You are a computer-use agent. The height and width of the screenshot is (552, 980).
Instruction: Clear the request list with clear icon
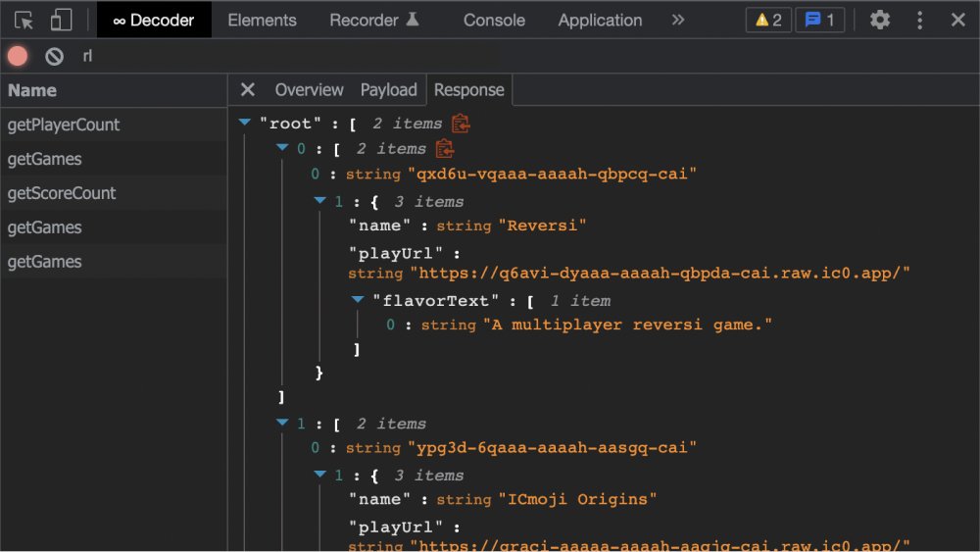pyautogui.click(x=54, y=56)
